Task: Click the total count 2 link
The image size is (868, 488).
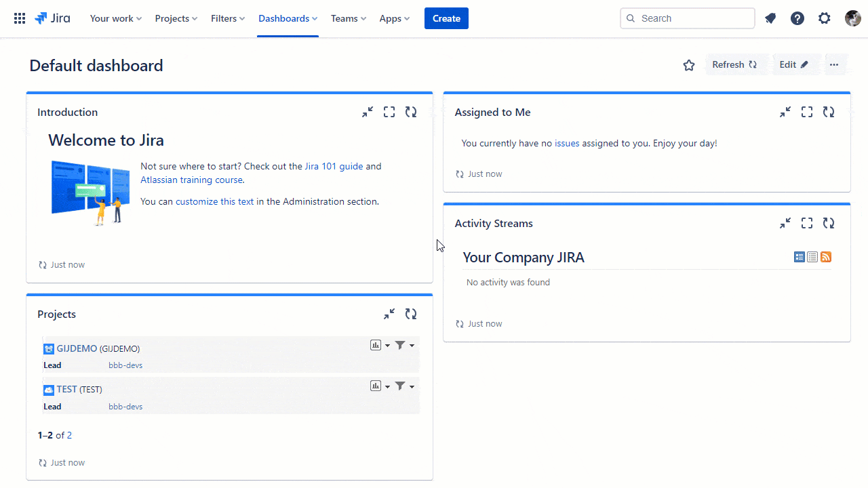Action: [x=69, y=435]
